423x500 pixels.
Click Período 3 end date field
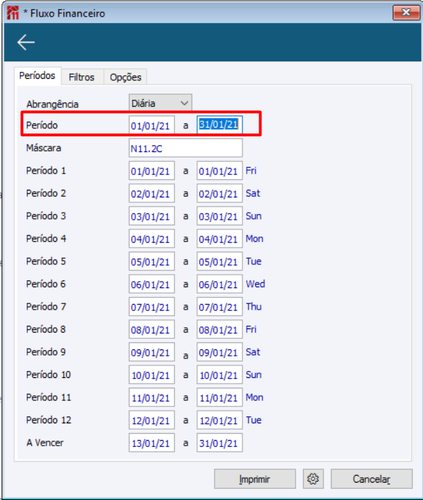pyautogui.click(x=219, y=216)
